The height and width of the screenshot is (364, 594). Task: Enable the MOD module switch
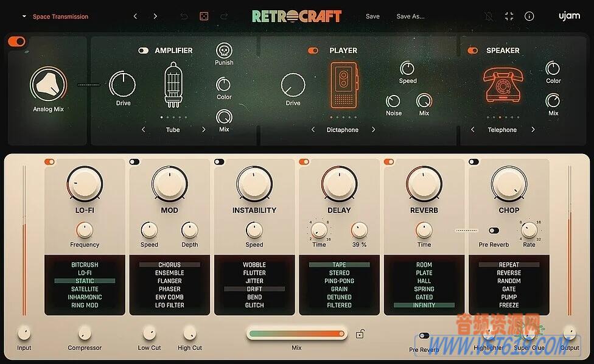coord(134,162)
